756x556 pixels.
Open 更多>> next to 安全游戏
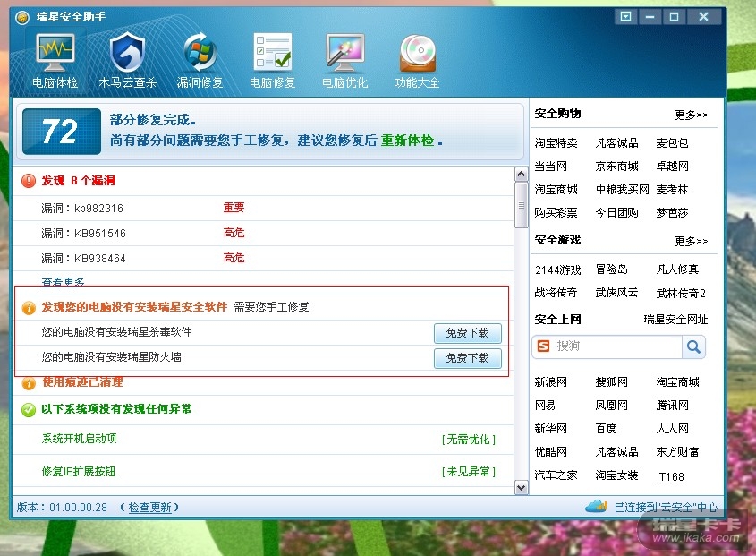691,241
